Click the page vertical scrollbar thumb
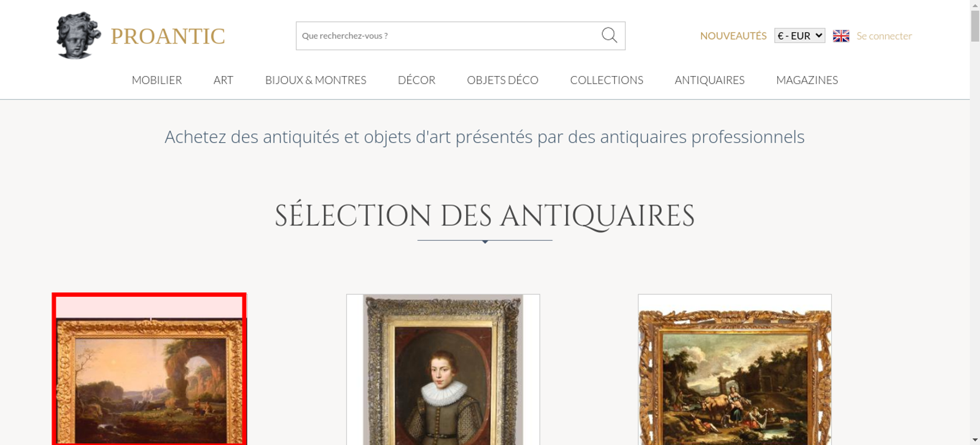Screen dimensions: 980x445 [975, 26]
